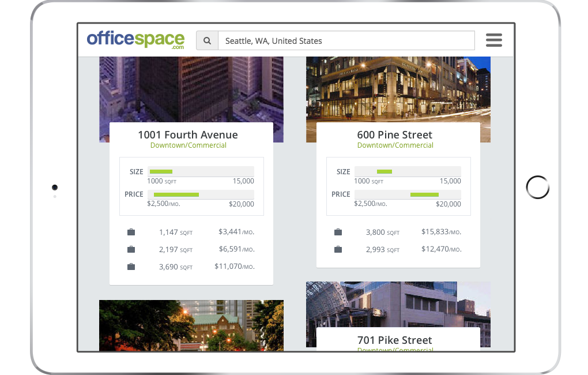Image resolution: width=588 pixels, height=375 pixels.
Task: Open the 600 Pine Street listing title
Action: tap(394, 134)
